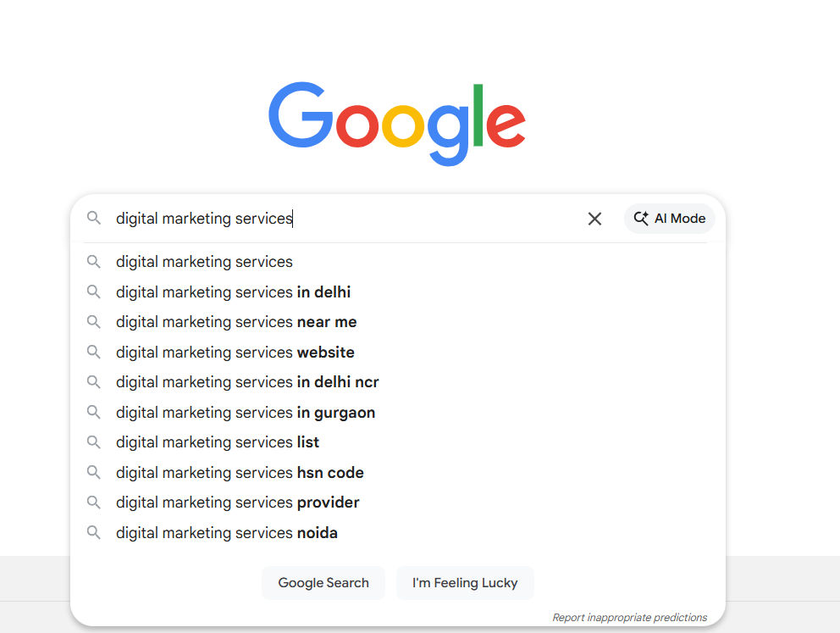Select the suggestion 'digital marketing services in gurgaon'

click(x=246, y=412)
